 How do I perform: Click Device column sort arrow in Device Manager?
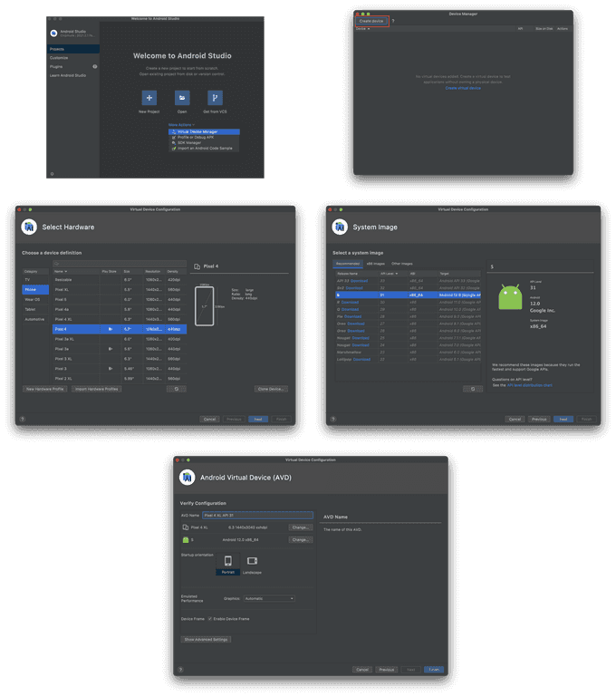[x=369, y=29]
